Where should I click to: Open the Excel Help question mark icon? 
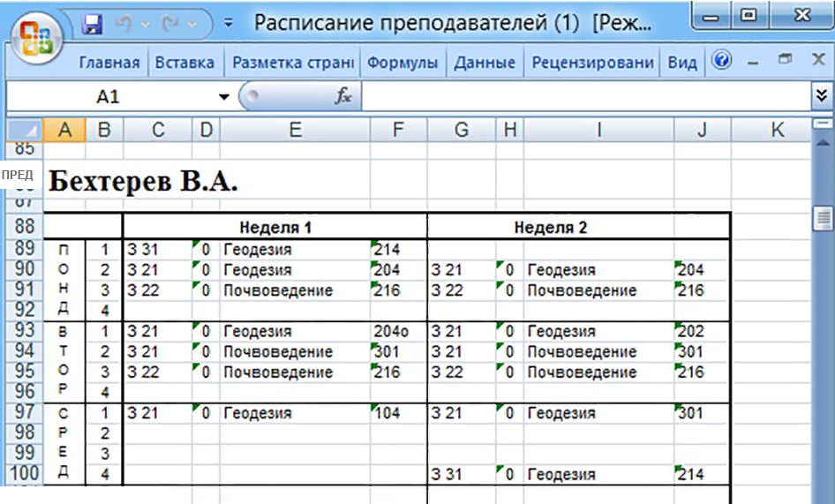point(721,62)
